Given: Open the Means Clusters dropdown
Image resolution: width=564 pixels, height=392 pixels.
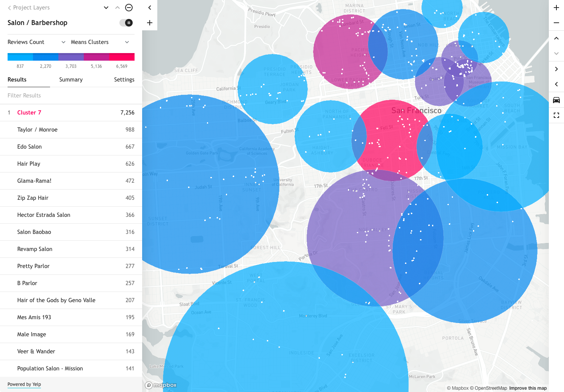Looking at the screenshot, I should pyautogui.click(x=100, y=42).
